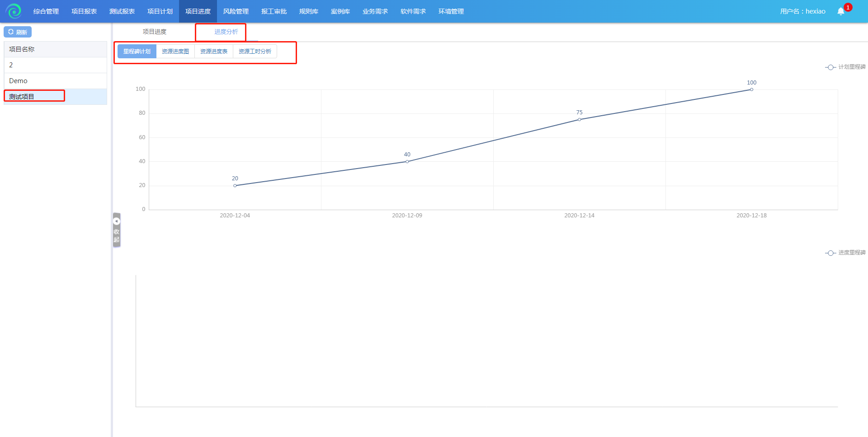The image size is (868, 437).
Task: Select 里程碑计划 view button
Action: pyautogui.click(x=137, y=52)
